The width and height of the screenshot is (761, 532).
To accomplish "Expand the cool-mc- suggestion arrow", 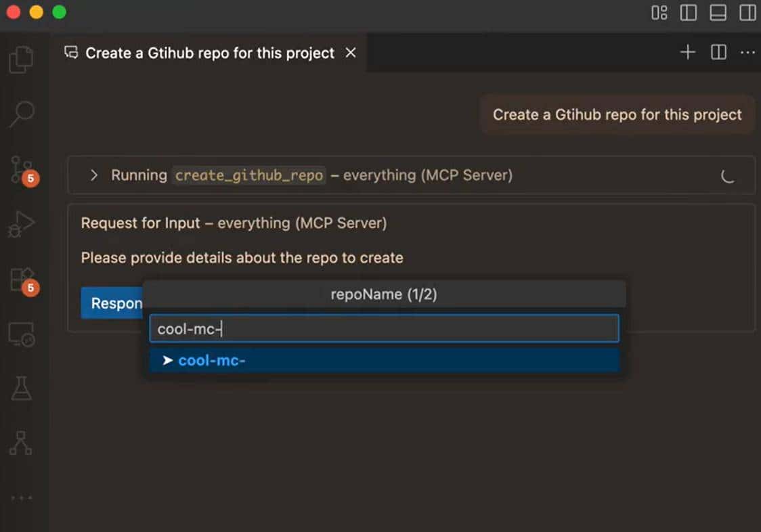I will point(167,360).
